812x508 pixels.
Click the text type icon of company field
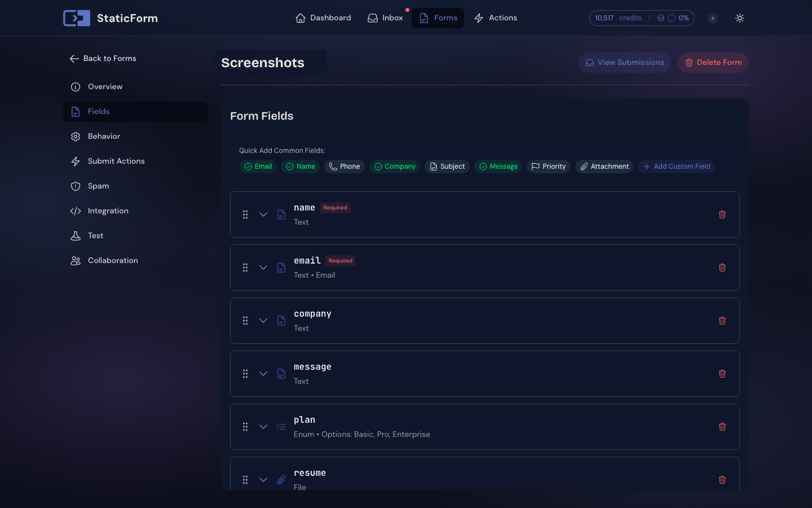click(x=281, y=321)
